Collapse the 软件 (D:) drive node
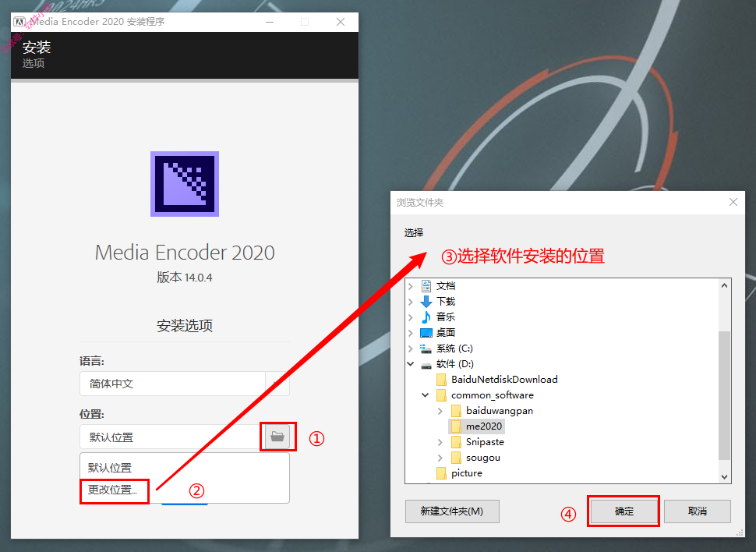The image size is (756, 552). [410, 364]
